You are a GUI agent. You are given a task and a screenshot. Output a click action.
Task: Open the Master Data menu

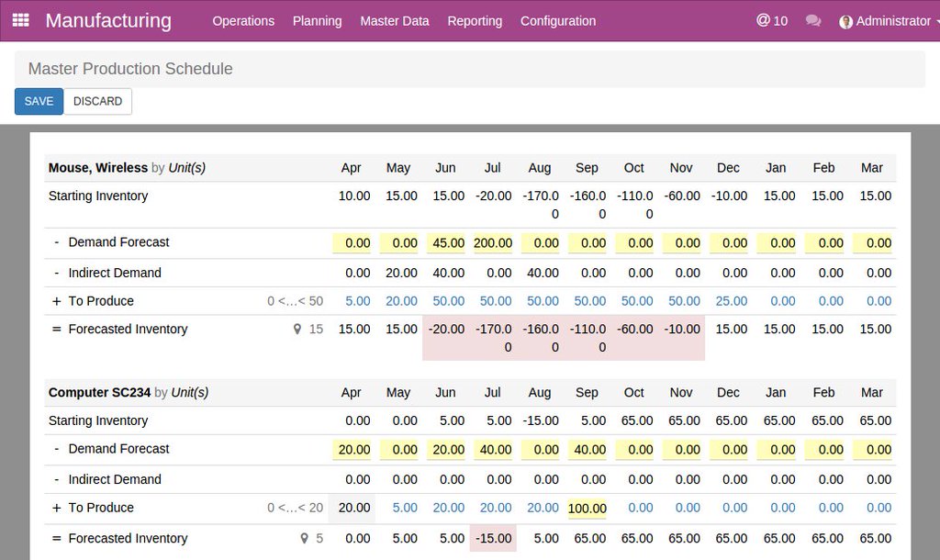click(395, 20)
